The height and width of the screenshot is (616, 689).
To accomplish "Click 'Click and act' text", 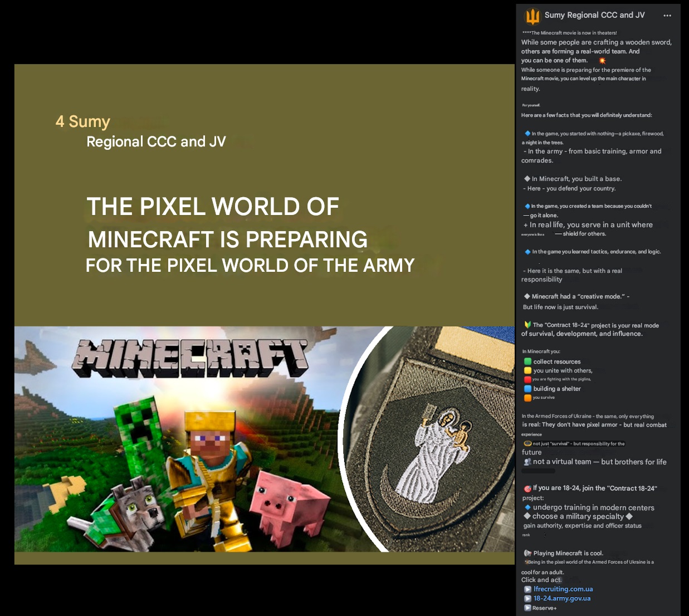I will [x=541, y=580].
